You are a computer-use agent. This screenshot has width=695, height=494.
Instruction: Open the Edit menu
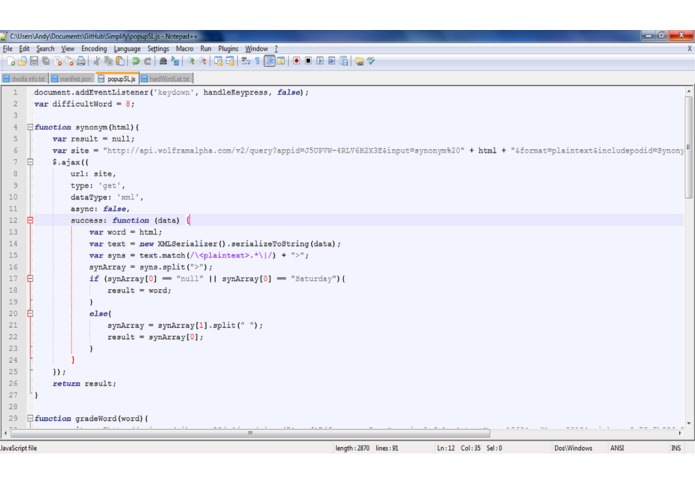coord(24,49)
